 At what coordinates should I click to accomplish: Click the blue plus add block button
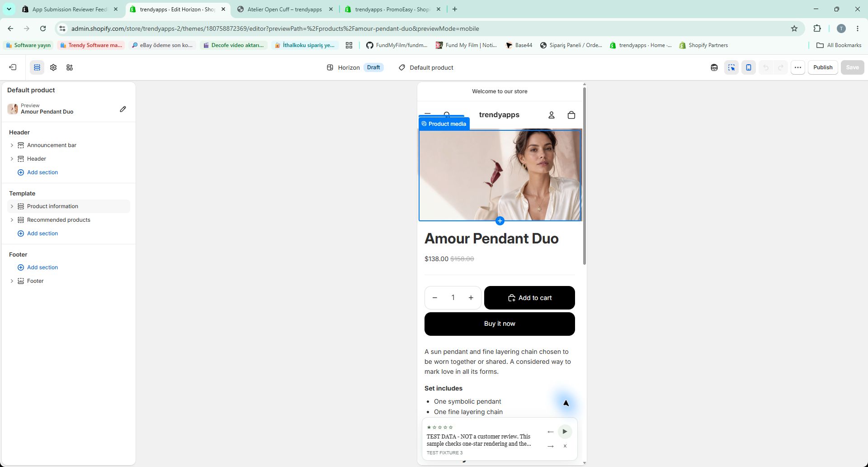click(x=500, y=221)
